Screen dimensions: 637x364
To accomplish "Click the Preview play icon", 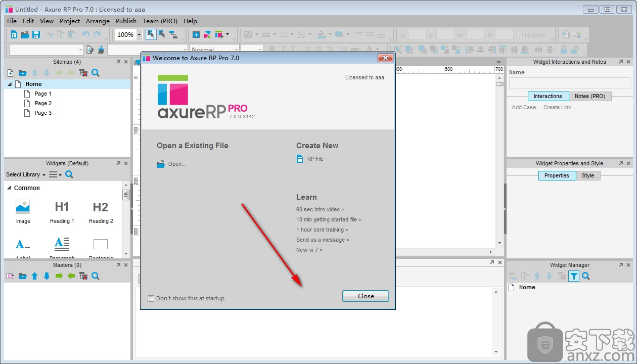I will pyautogui.click(x=196, y=34).
